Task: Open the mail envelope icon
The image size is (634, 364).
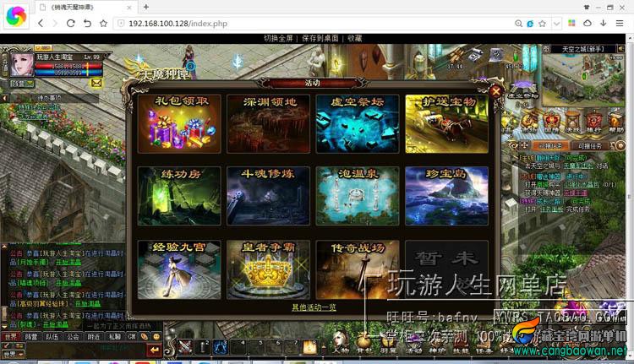Action: pyautogui.click(x=96, y=84)
